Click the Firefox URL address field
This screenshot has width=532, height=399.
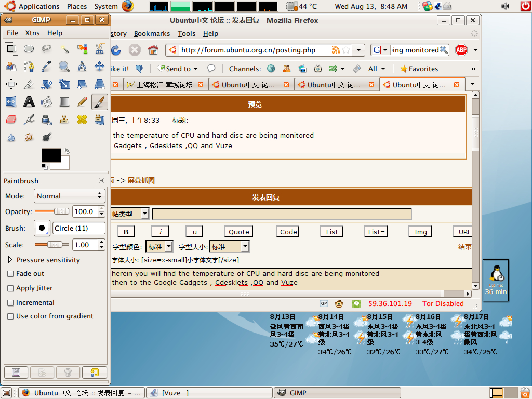(x=255, y=50)
